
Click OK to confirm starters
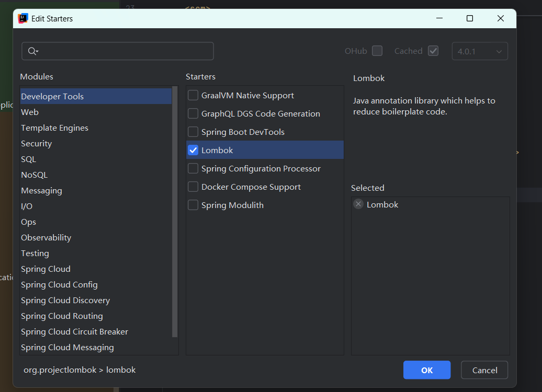(x=426, y=370)
